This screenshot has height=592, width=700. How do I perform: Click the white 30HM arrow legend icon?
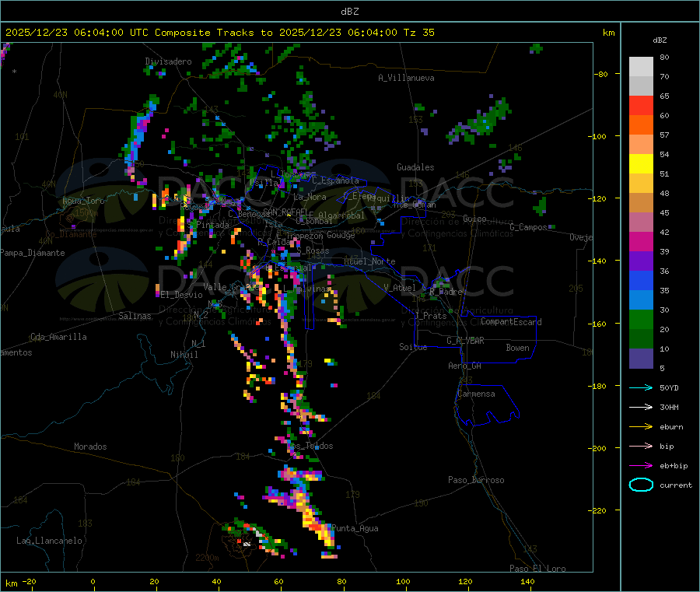click(641, 407)
